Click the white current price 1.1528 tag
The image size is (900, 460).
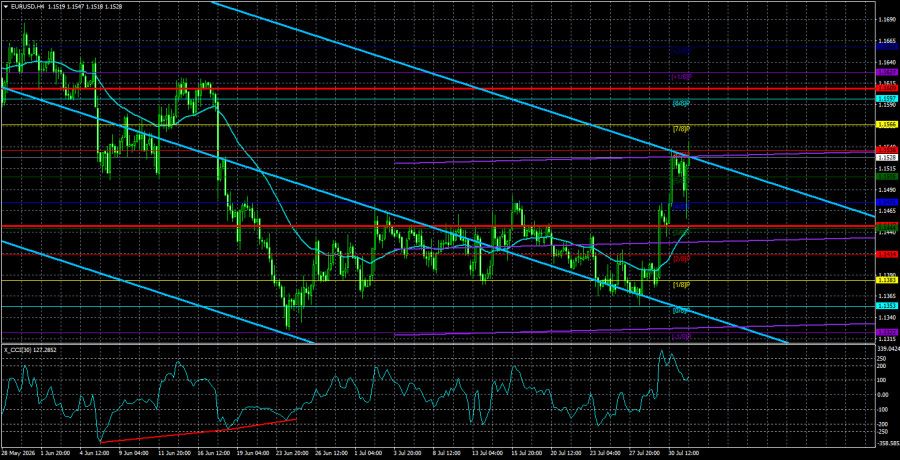point(887,157)
